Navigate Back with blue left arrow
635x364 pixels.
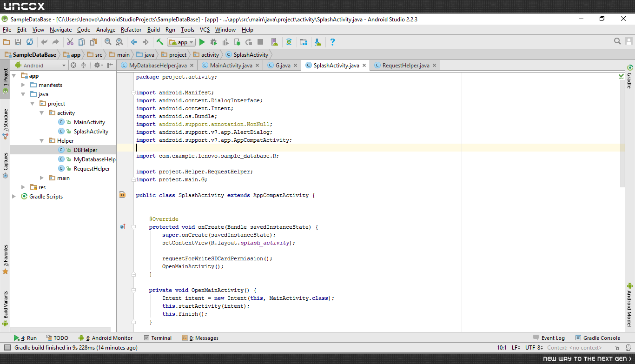[x=134, y=42]
